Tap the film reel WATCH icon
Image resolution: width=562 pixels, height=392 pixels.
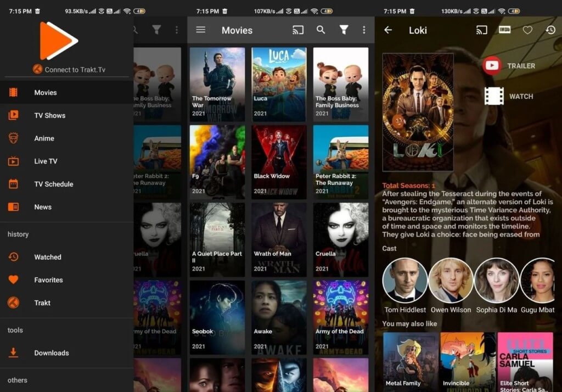(x=494, y=96)
